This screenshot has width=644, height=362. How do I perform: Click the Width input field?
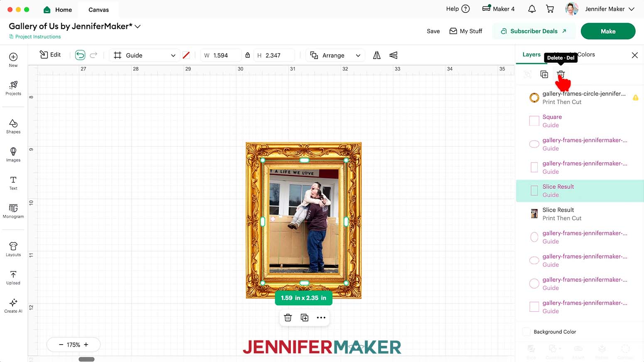pyautogui.click(x=221, y=55)
